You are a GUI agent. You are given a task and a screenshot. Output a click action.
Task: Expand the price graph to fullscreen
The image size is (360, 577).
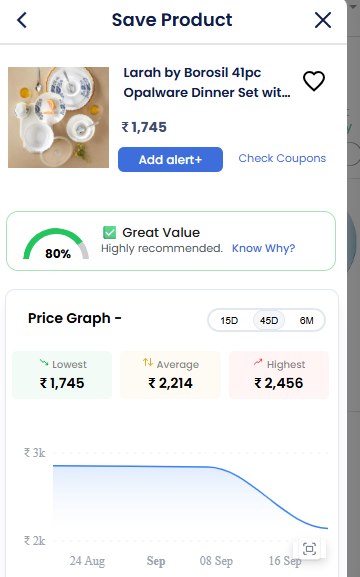pos(309,549)
